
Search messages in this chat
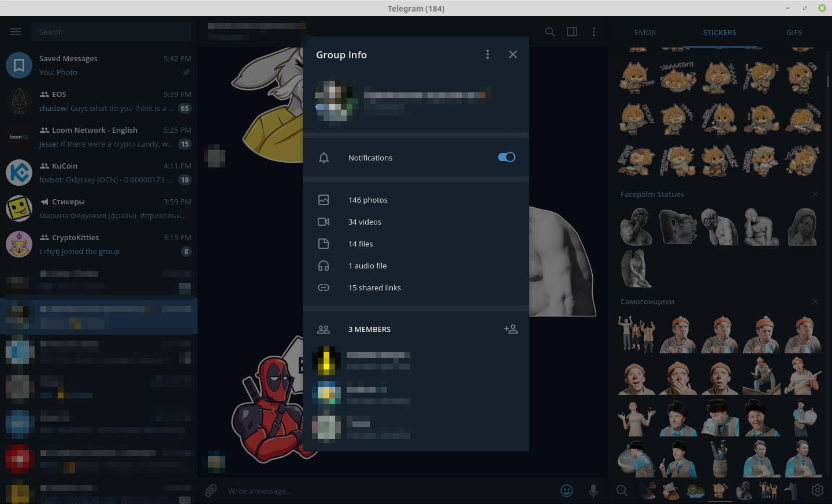pyautogui.click(x=550, y=32)
